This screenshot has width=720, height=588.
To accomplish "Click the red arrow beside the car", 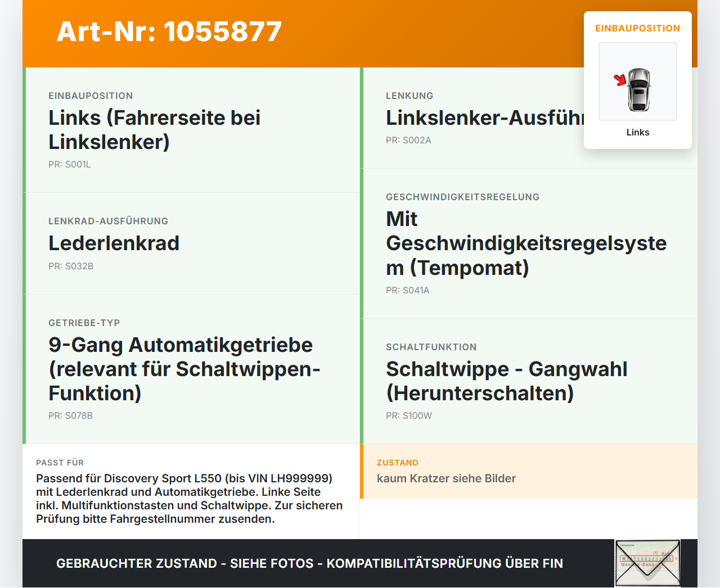I will (620, 80).
